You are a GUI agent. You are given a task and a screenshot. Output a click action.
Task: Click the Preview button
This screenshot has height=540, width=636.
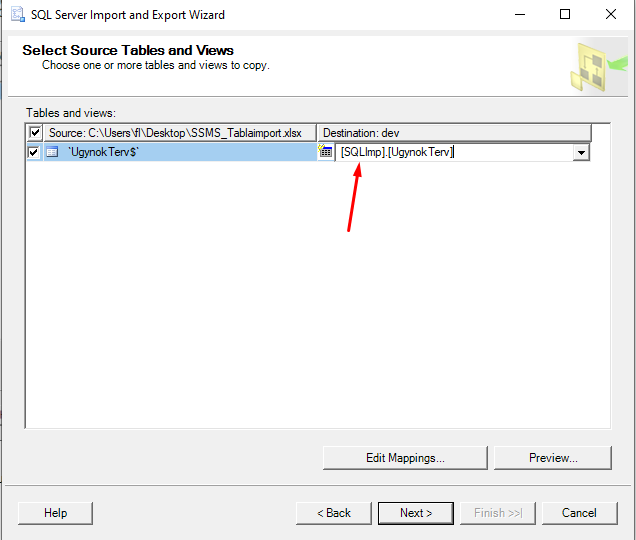point(553,458)
